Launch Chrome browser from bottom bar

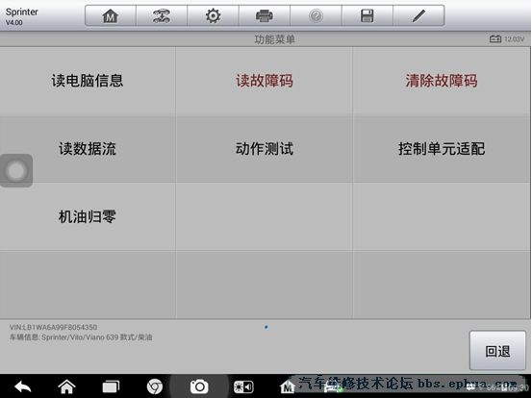(155, 386)
